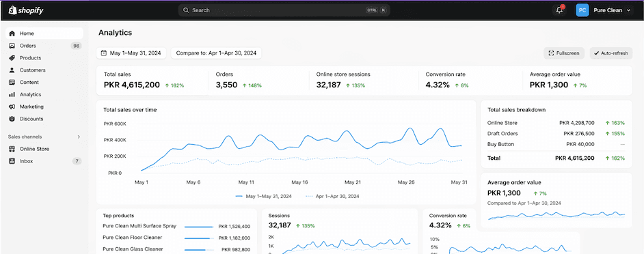Click the Average order value sparkline
Image resolution: width=644 pixels, height=254 pixels.
(556, 215)
